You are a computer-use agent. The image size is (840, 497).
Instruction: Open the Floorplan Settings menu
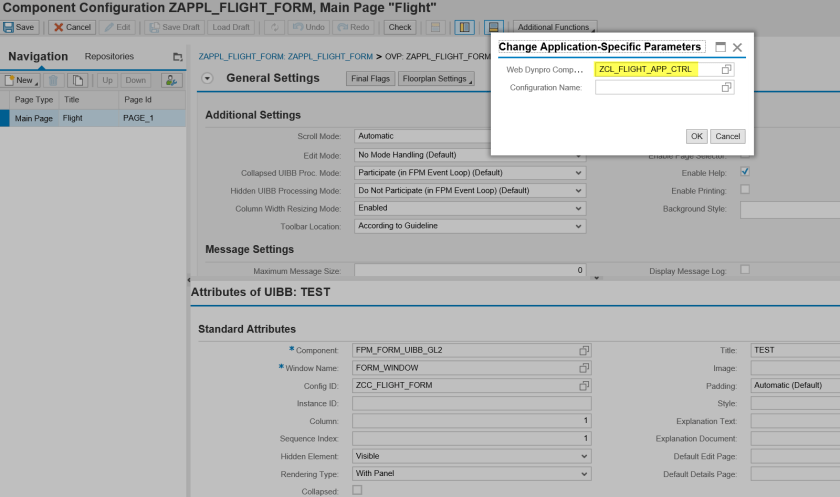(x=436, y=79)
